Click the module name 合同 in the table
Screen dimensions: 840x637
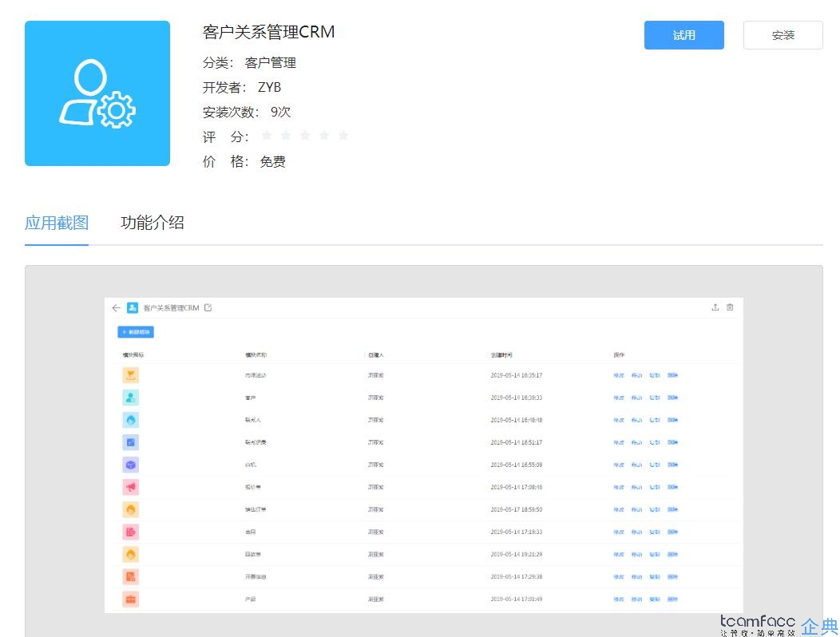tap(250, 532)
